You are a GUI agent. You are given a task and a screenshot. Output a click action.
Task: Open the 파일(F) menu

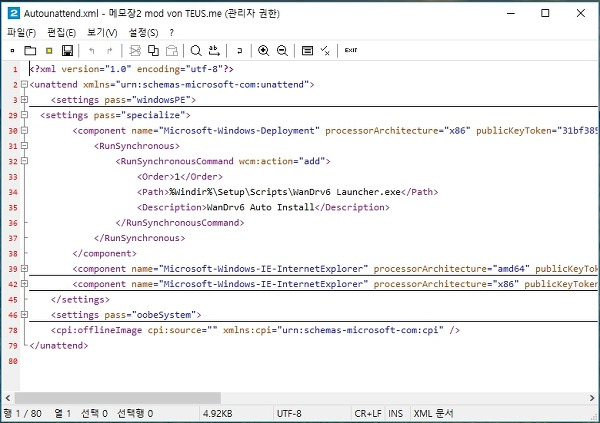(21, 33)
